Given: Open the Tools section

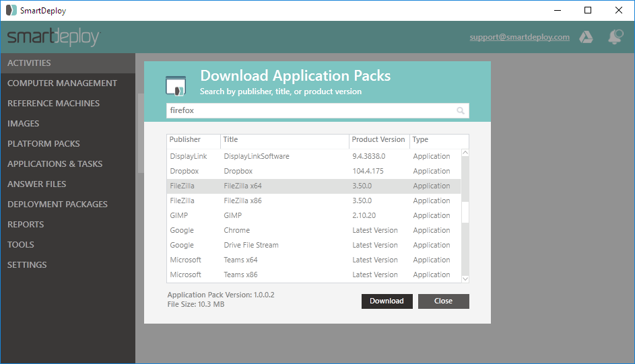Looking at the screenshot, I should [68, 245].
